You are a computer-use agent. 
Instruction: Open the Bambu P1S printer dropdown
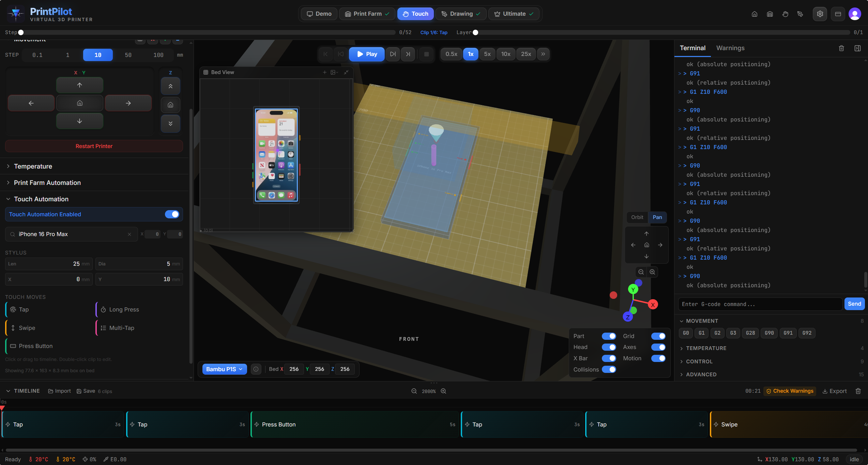pos(224,369)
